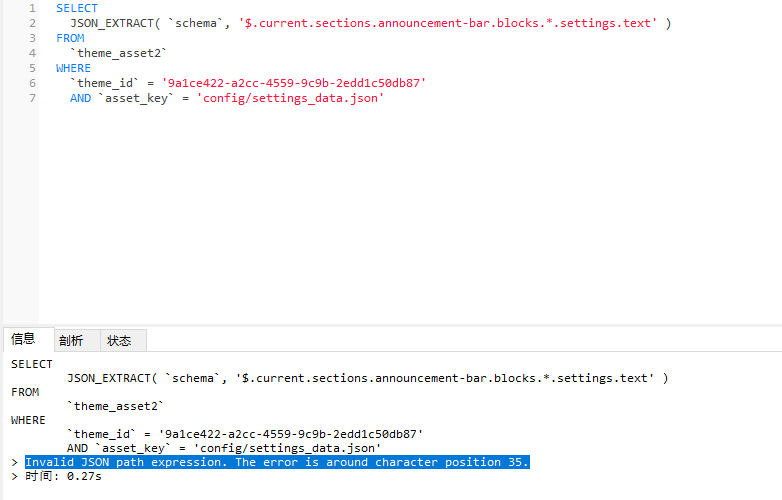Screen dimensions: 782x500
Task: Switch to the 信息 tab
Action: pyautogui.click(x=23, y=339)
